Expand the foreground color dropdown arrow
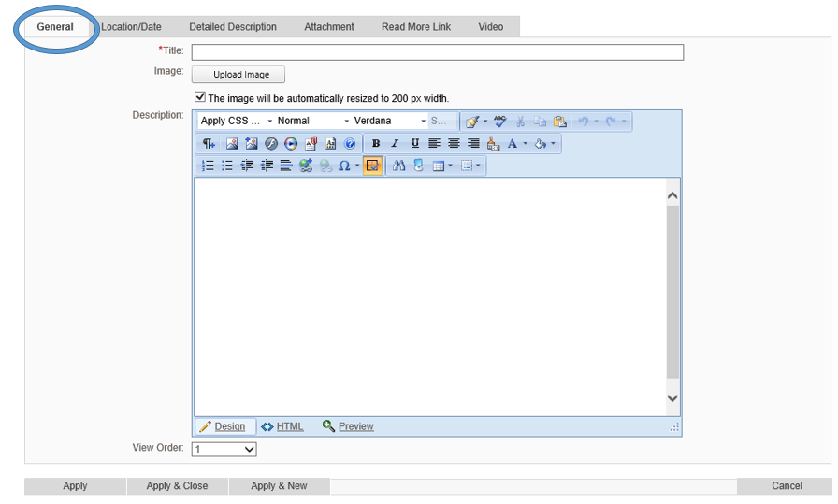The image size is (838, 504). point(526,143)
